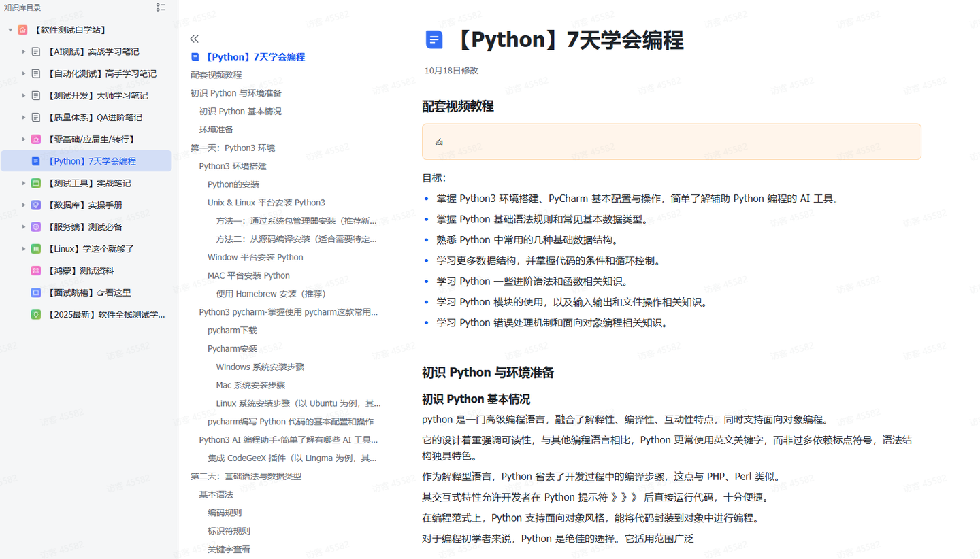Click the double-chevron outline collapse icon

click(195, 39)
